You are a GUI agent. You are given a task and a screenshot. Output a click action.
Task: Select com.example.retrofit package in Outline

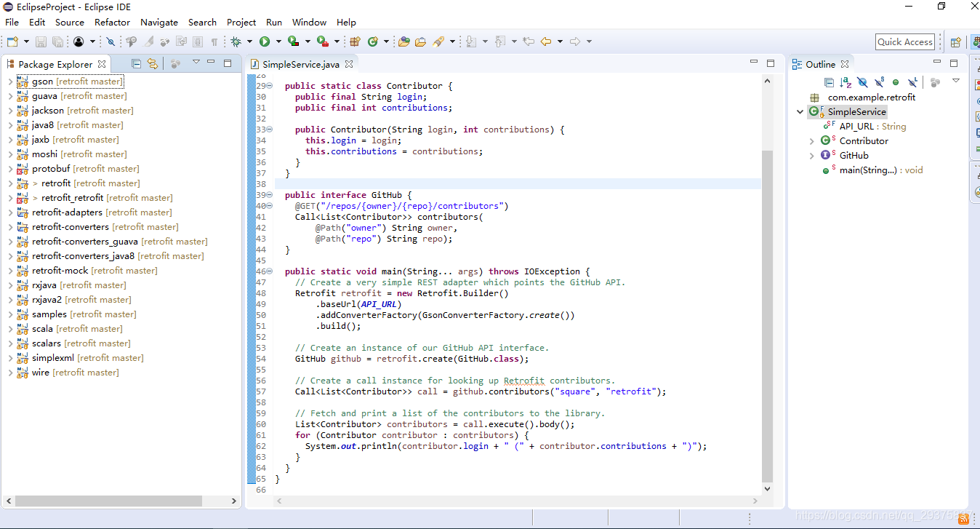[x=862, y=97]
